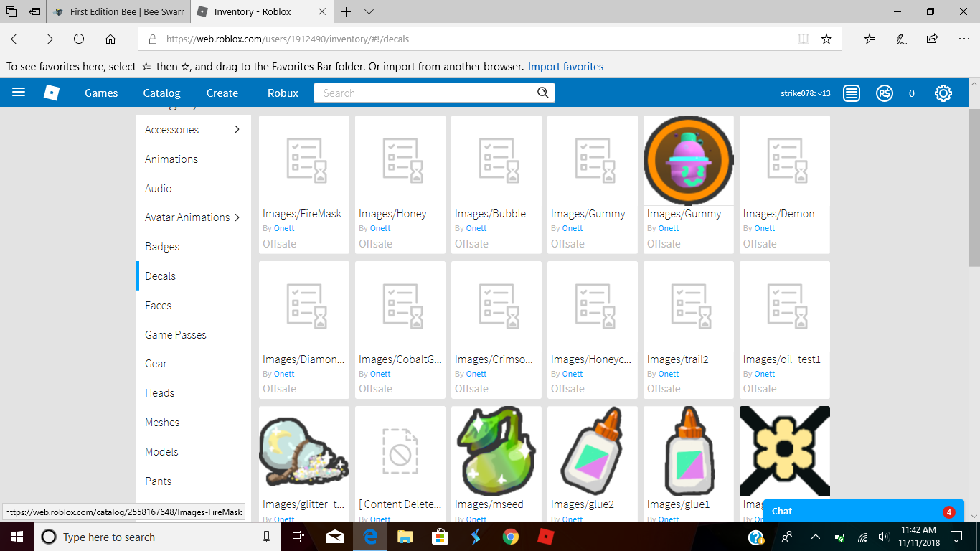Screen dimensions: 980x551
Task: Open the glitter decal thumbnail
Action: coord(304,451)
